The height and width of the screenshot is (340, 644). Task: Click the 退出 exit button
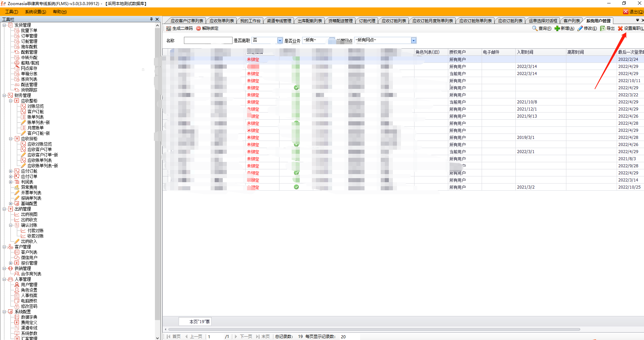click(633, 12)
